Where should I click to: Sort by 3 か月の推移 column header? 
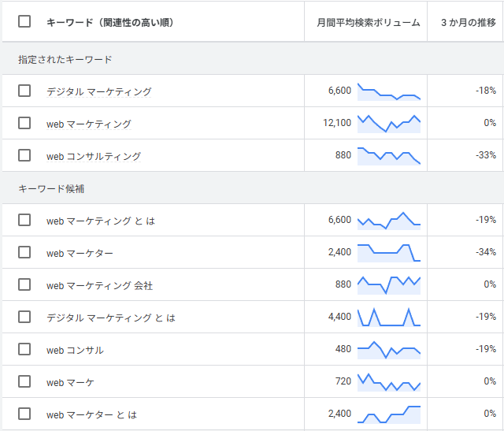tap(469, 23)
